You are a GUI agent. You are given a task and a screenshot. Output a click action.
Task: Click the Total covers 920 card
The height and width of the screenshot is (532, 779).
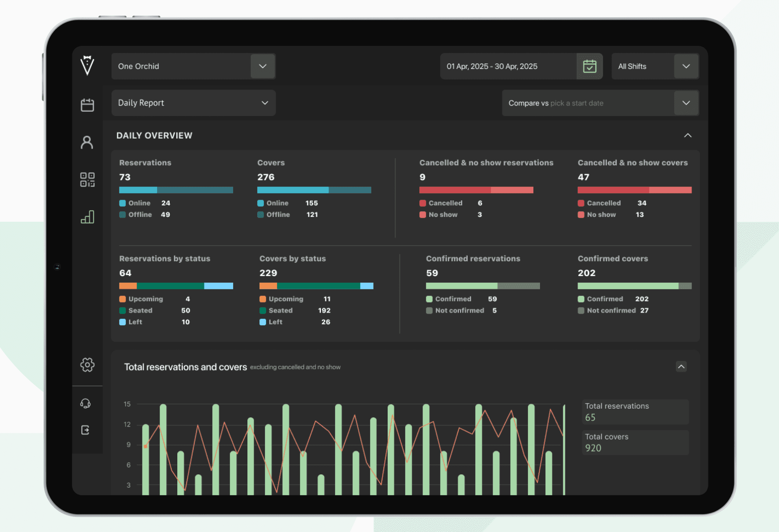[635, 442]
